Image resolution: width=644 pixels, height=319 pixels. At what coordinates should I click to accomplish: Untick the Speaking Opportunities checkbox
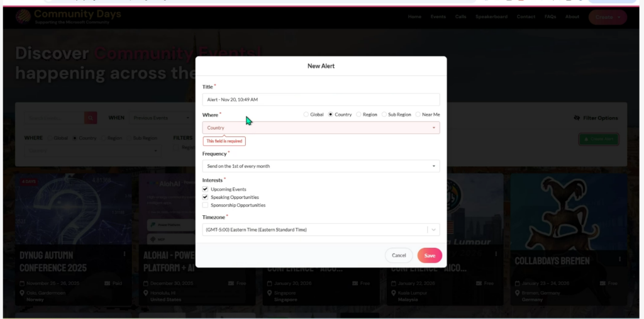pos(205,197)
